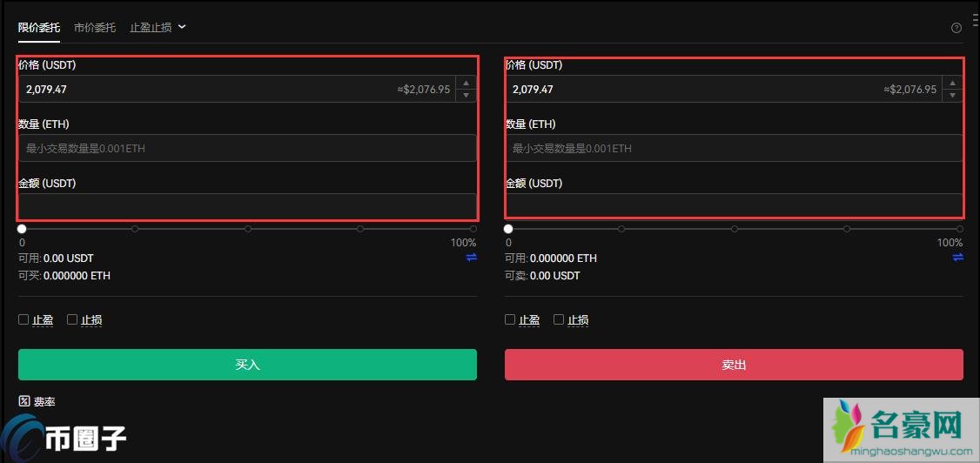Switch to the 市价委托 tab
This screenshot has height=463, width=980.
[95, 27]
